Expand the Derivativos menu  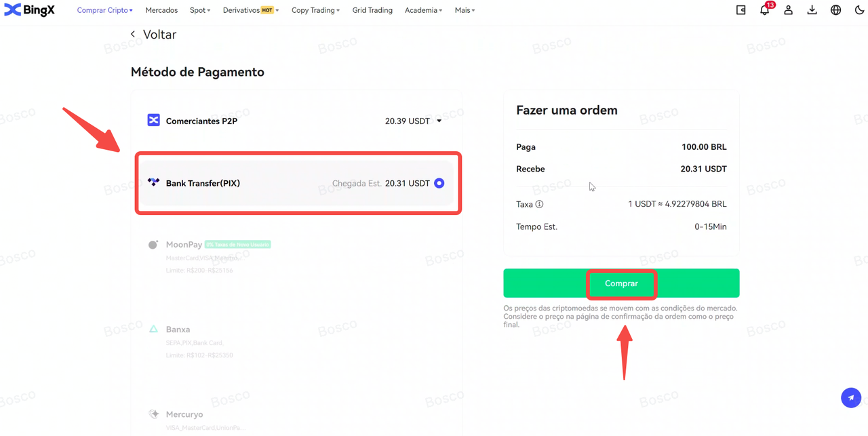[251, 10]
